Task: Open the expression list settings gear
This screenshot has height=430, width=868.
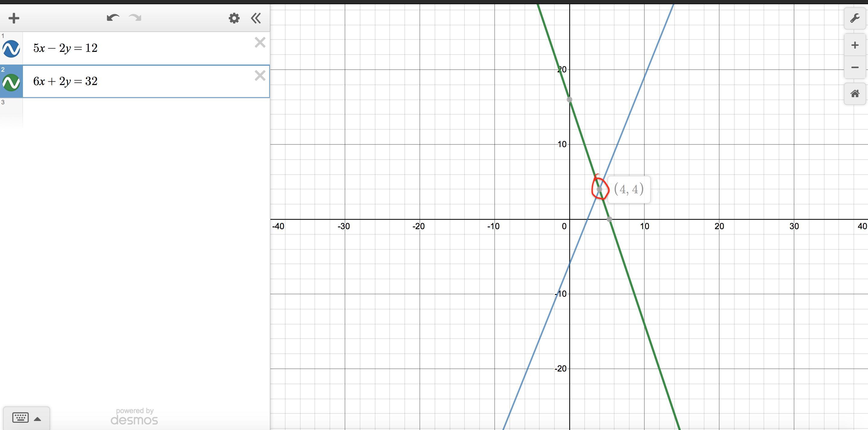Action: pyautogui.click(x=234, y=18)
